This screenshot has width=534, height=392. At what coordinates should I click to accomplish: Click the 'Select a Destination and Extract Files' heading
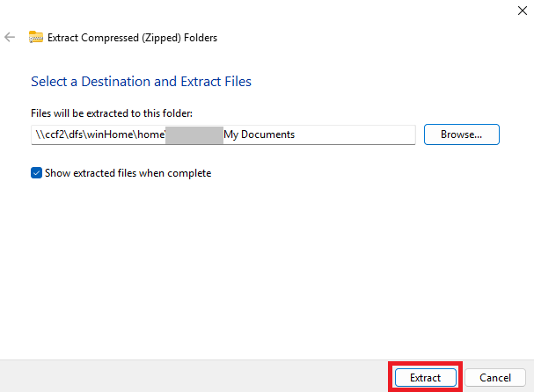(141, 81)
